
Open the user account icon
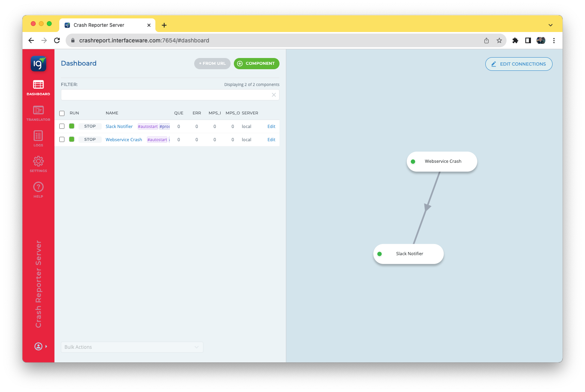38,346
